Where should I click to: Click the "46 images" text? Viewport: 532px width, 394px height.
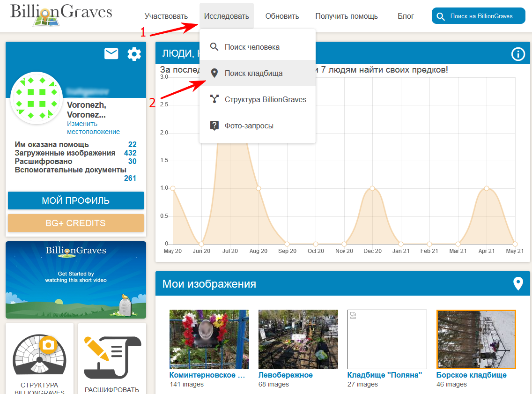pos(451,384)
